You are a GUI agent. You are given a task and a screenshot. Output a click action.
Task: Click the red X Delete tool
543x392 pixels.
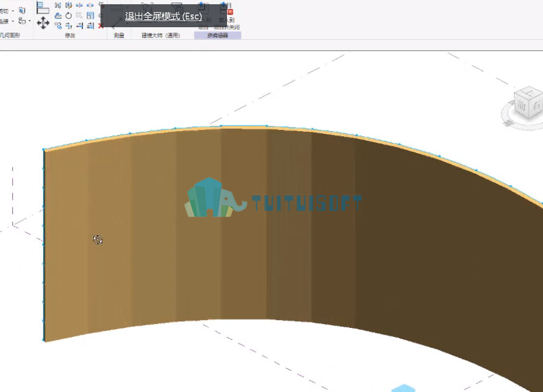tap(100, 25)
